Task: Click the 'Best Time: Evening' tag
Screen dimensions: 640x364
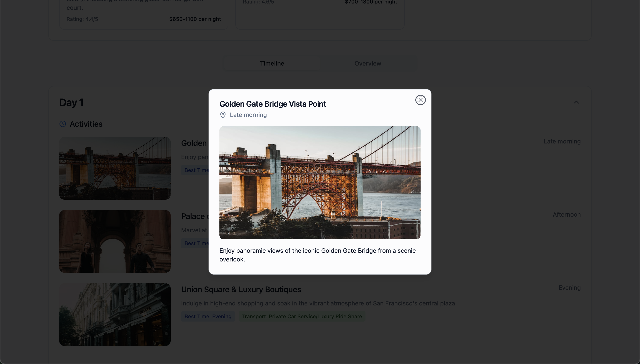Action: (208, 317)
